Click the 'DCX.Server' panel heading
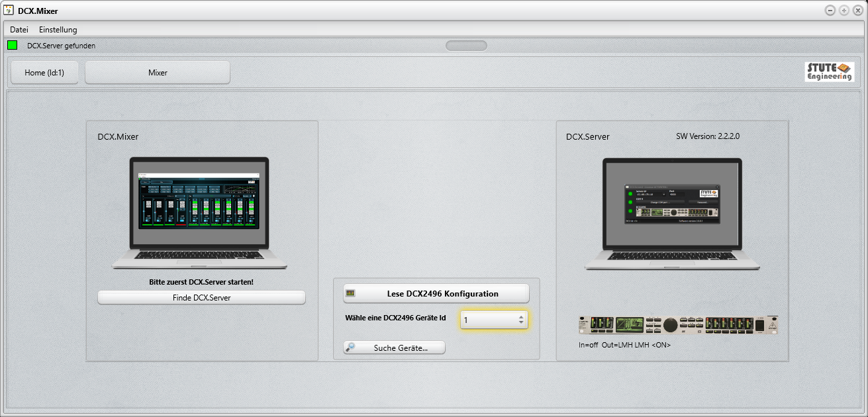This screenshot has width=868, height=417. coord(588,137)
